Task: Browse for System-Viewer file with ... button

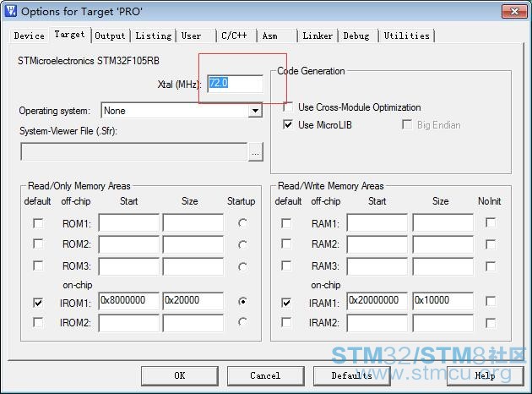Action: click(x=256, y=152)
